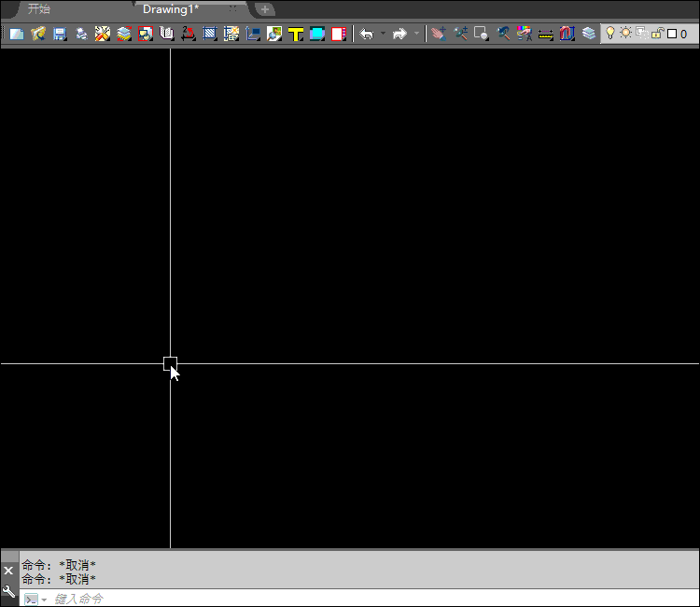Close the command line panel with X
This screenshot has height=607, width=700.
point(8,571)
